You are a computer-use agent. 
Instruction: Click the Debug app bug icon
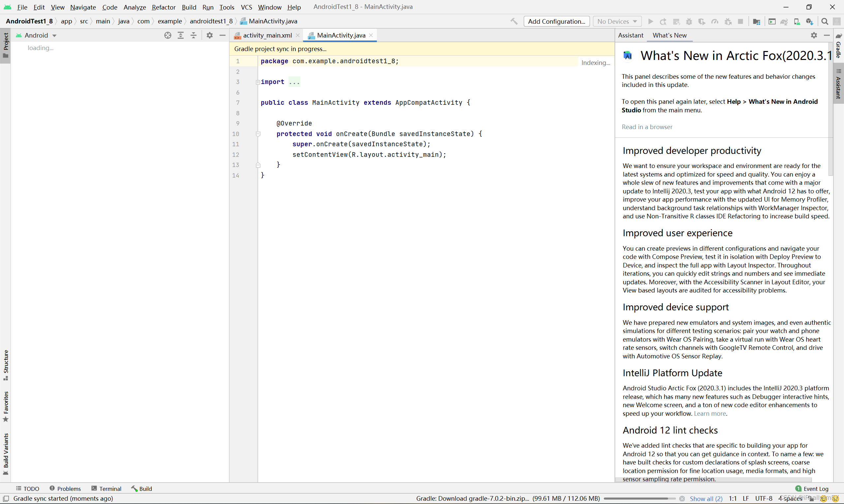pos(689,21)
